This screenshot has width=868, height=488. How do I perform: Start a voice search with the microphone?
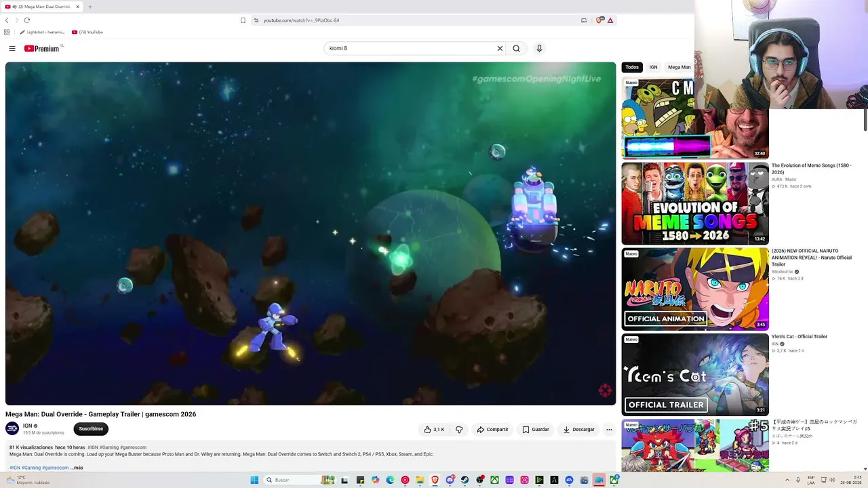click(x=539, y=48)
